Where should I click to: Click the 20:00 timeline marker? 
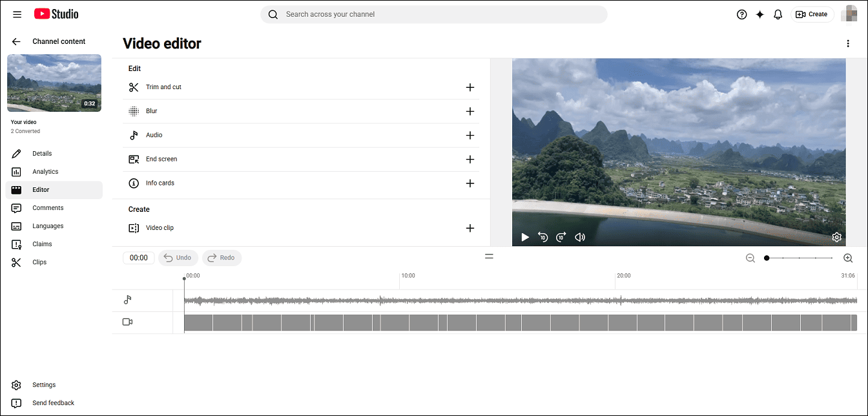(624, 276)
